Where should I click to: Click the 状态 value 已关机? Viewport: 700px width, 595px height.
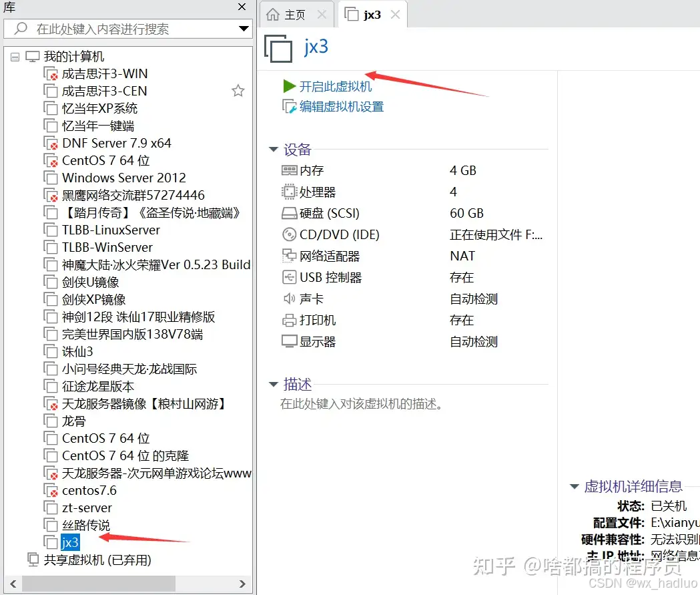tap(669, 506)
